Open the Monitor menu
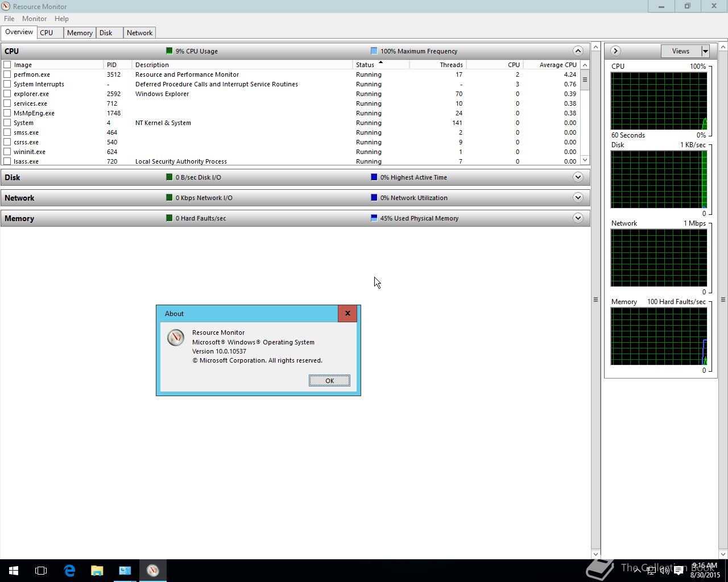 (x=34, y=19)
